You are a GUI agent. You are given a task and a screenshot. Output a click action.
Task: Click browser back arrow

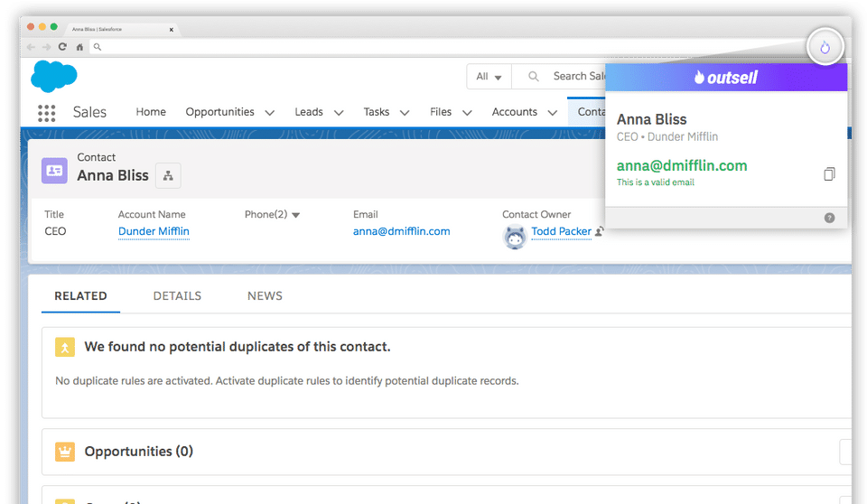31,47
